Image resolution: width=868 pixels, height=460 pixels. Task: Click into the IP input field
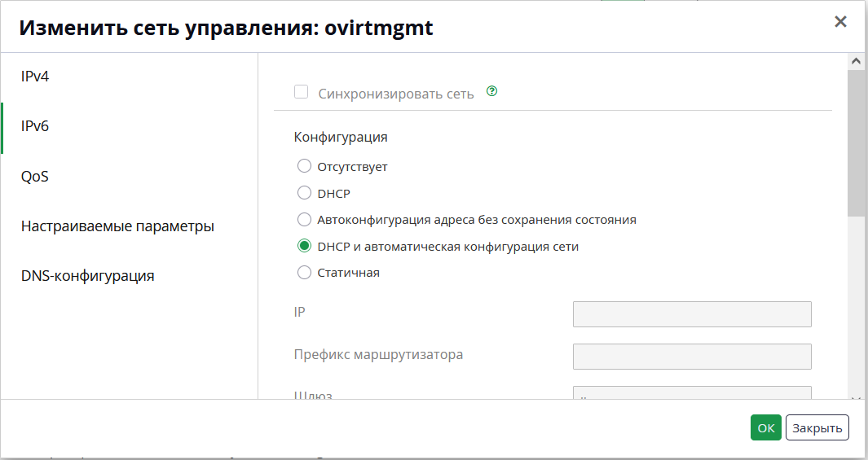tap(692, 314)
